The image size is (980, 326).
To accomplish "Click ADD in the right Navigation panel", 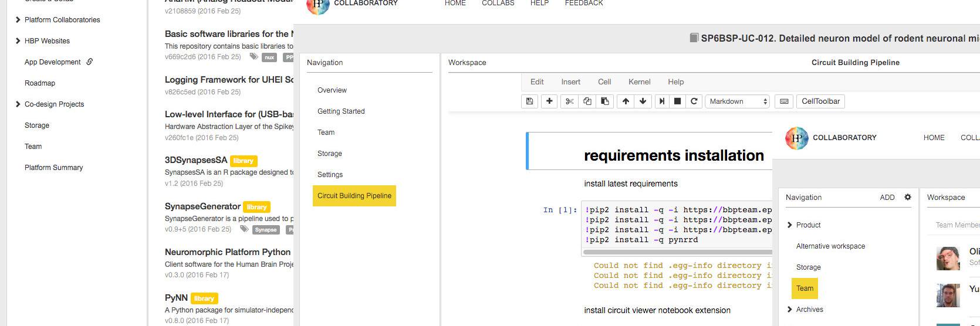I will (x=887, y=198).
